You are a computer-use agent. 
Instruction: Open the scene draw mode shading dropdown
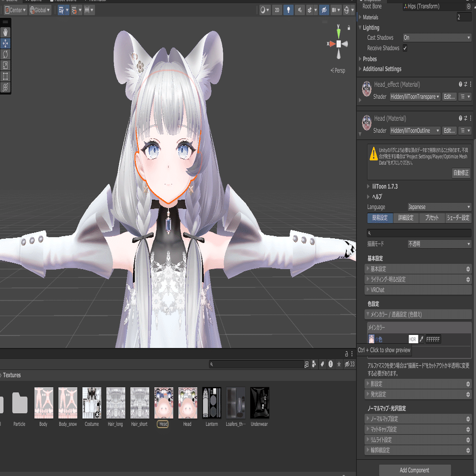coord(265,10)
